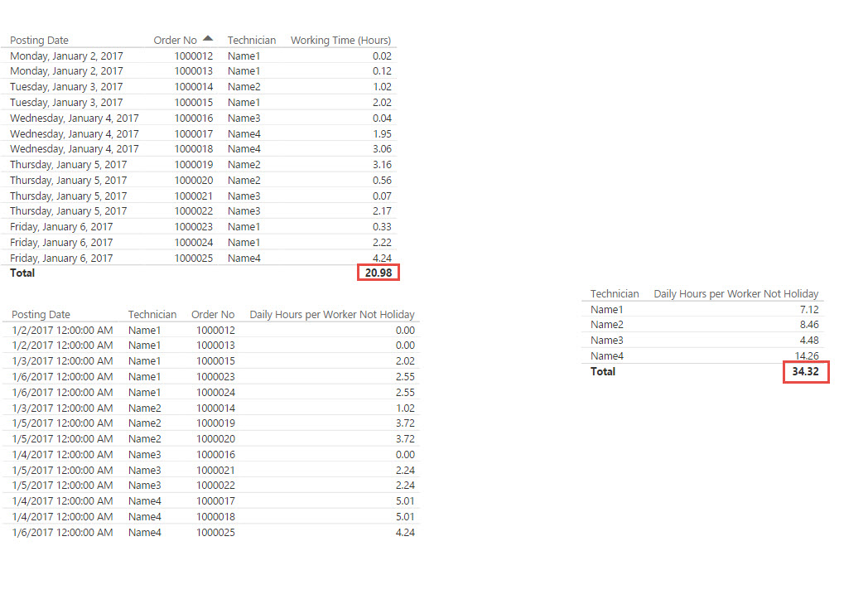Click the Total label beside 20.98
This screenshot has width=868, height=609.
tap(22, 273)
